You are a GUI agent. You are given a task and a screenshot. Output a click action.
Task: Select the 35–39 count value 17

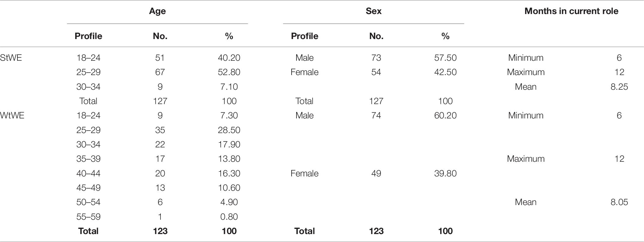click(160, 159)
